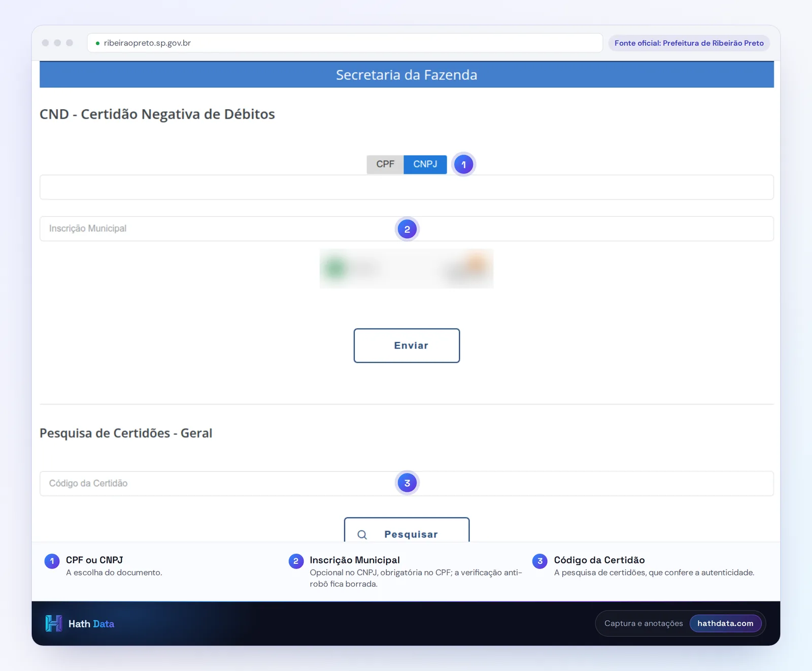Click the 'A escolha do documento.' description
The height and width of the screenshot is (671, 812).
pyautogui.click(x=114, y=573)
